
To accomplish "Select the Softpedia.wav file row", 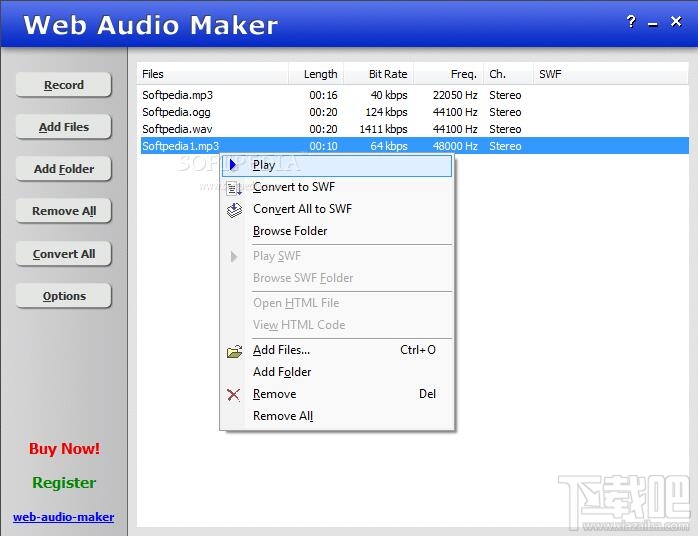I will tap(414, 129).
